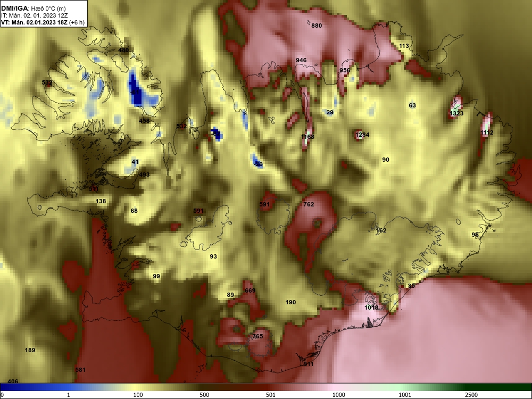Click the 162 value on the map
Screen dimensions: 532x399
[x=381, y=230]
